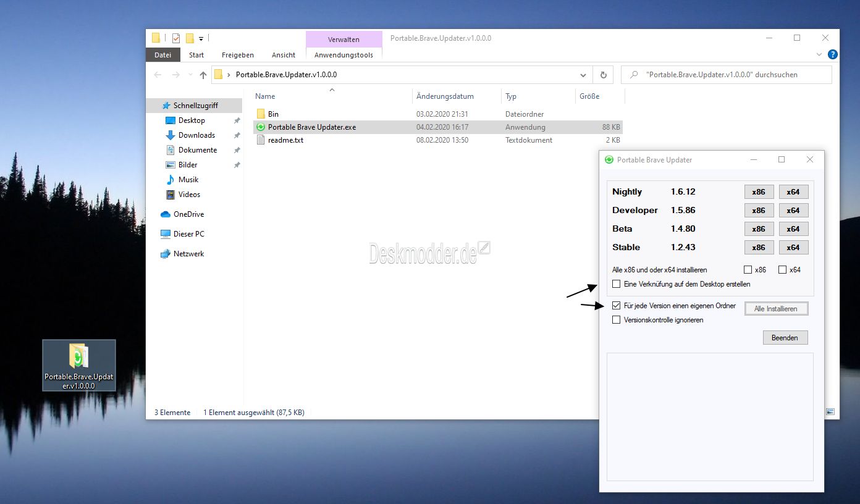Select the readme.txt document icon
This screenshot has width=860, height=504.
(x=261, y=140)
